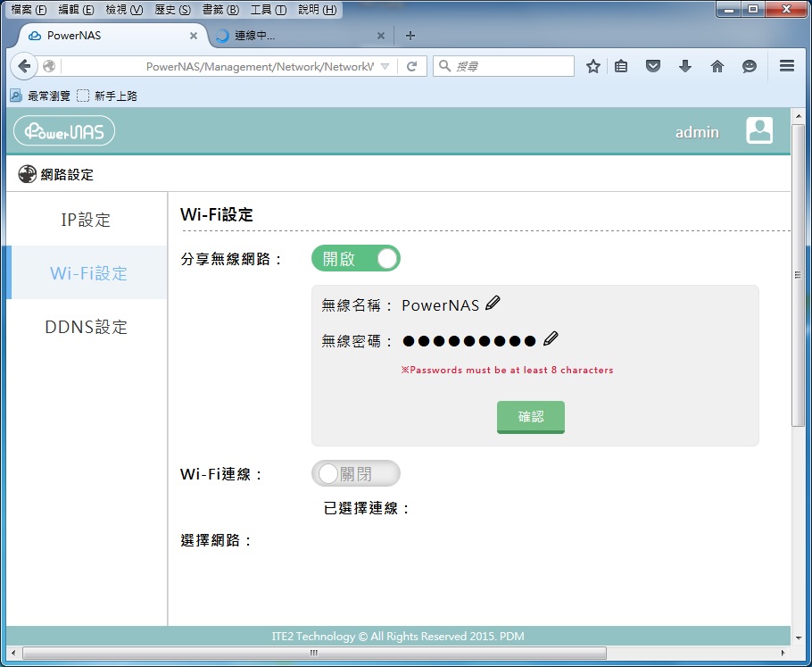Screen dimensions: 812x667
Task: Open the 編輯 (E) menu
Action: click(76, 10)
